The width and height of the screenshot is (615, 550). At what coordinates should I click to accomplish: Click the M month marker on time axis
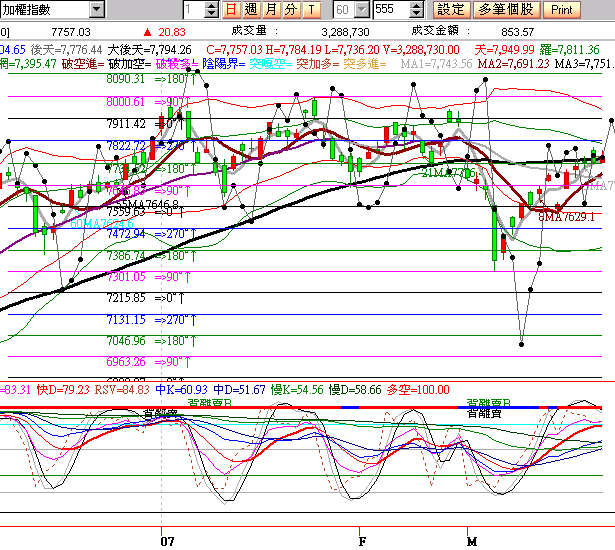click(470, 539)
